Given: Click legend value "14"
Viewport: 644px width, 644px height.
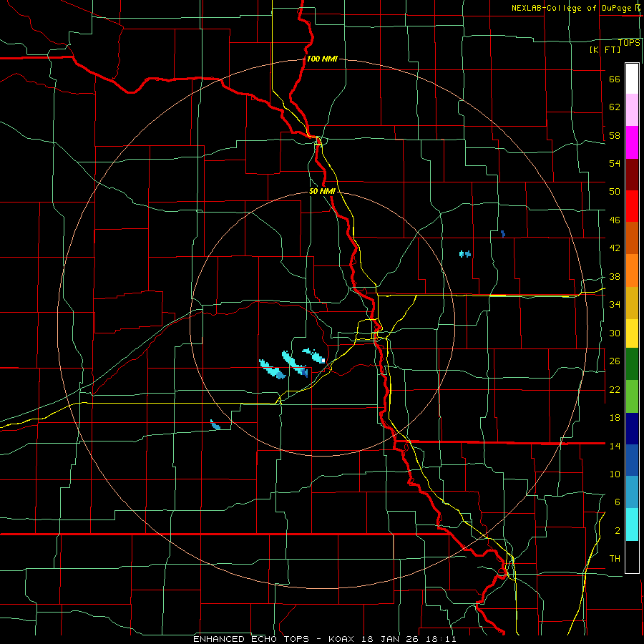Looking at the screenshot, I should click(615, 446).
